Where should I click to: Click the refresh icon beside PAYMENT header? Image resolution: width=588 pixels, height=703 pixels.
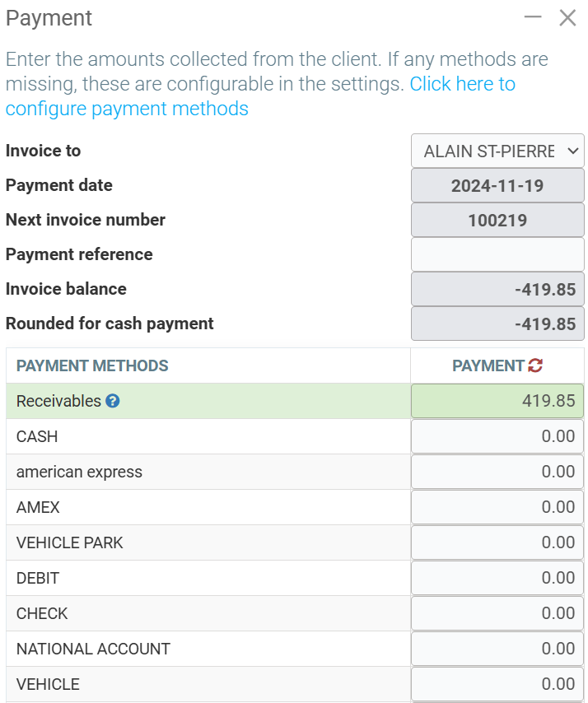click(x=536, y=365)
